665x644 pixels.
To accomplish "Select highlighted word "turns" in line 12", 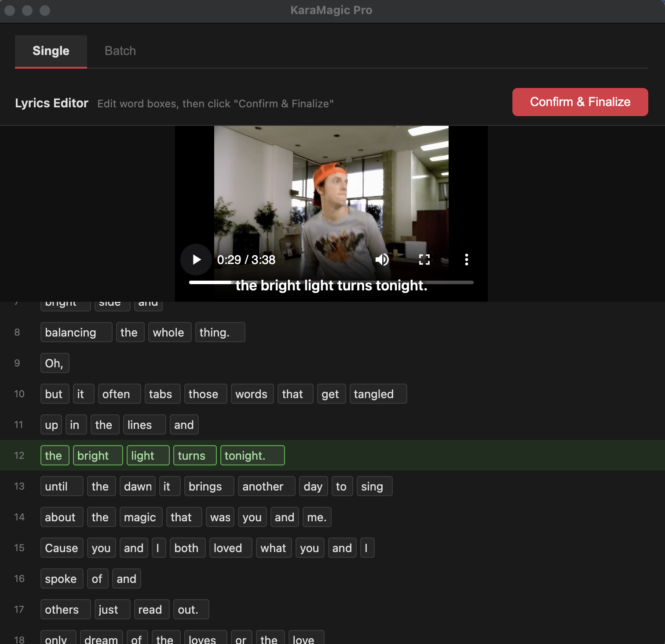I will pyautogui.click(x=195, y=455).
